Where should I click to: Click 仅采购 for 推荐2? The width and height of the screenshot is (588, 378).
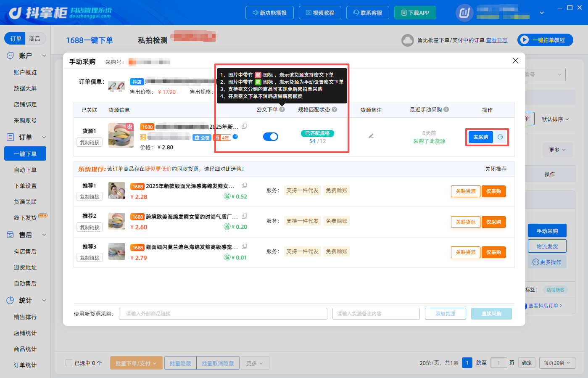click(493, 222)
